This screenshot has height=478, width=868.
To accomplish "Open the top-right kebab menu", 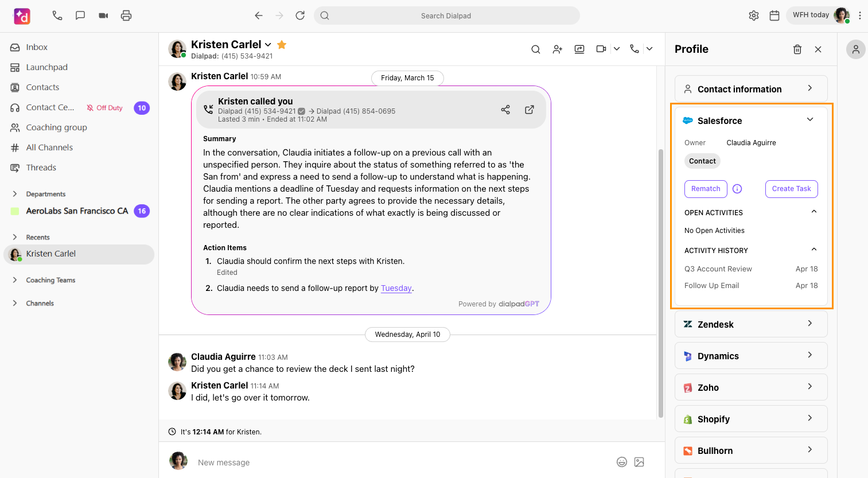I will [x=859, y=15].
